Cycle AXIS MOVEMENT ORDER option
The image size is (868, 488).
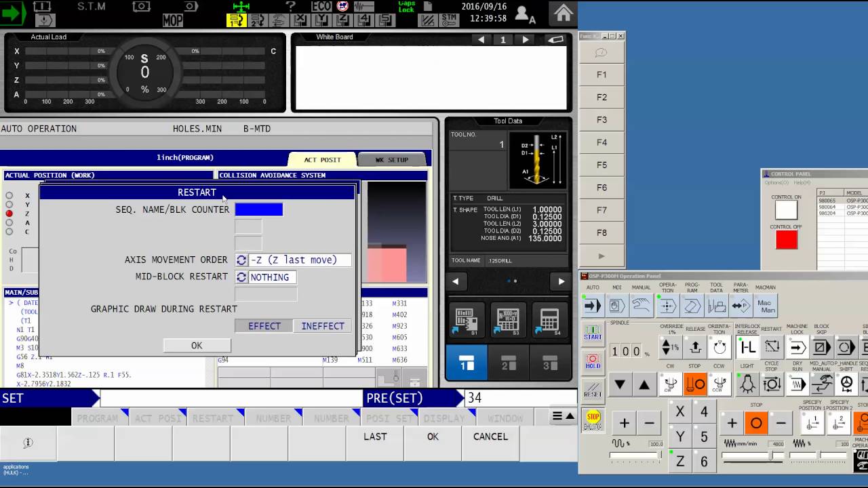click(x=241, y=260)
